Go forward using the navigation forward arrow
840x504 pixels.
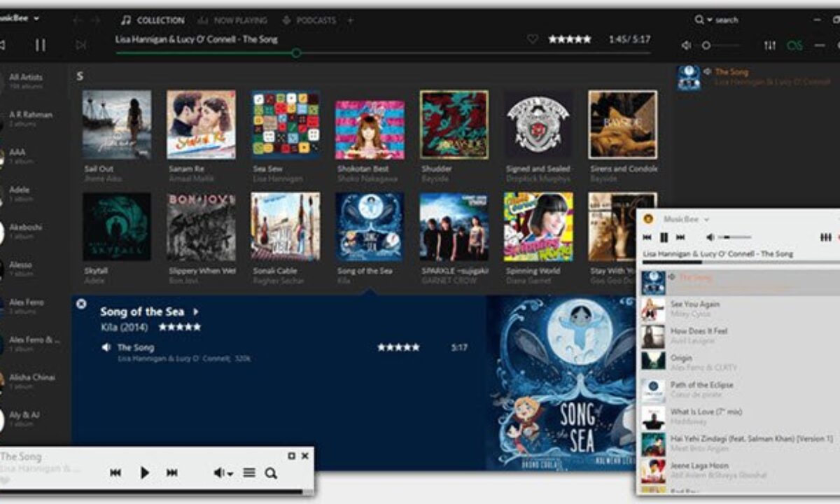(x=96, y=20)
